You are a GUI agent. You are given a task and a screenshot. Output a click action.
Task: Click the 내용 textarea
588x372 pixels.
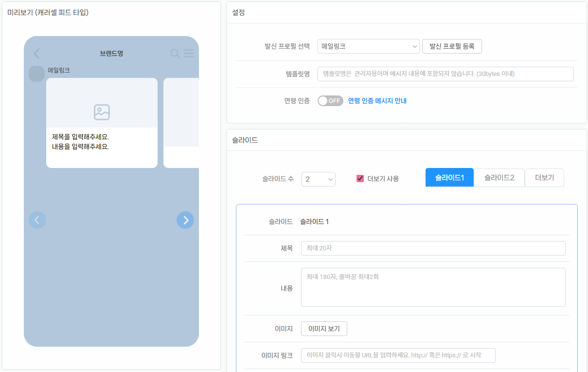click(x=433, y=287)
